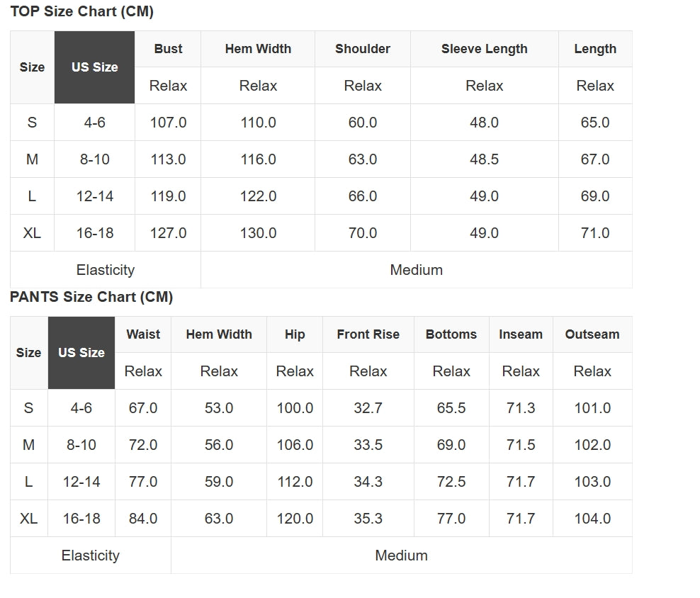The height and width of the screenshot is (598, 700).
Task: Select the Bust column header
Action: click(x=168, y=49)
